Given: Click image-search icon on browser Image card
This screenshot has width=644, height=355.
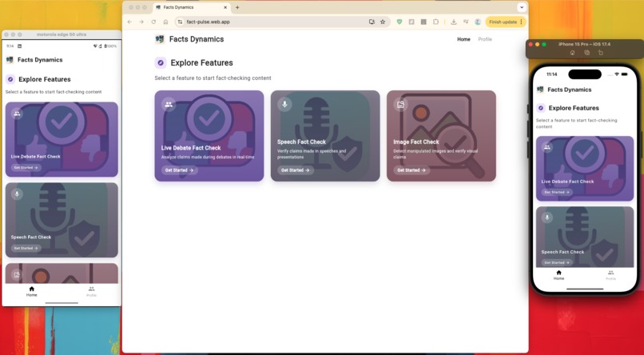Looking at the screenshot, I should [400, 105].
